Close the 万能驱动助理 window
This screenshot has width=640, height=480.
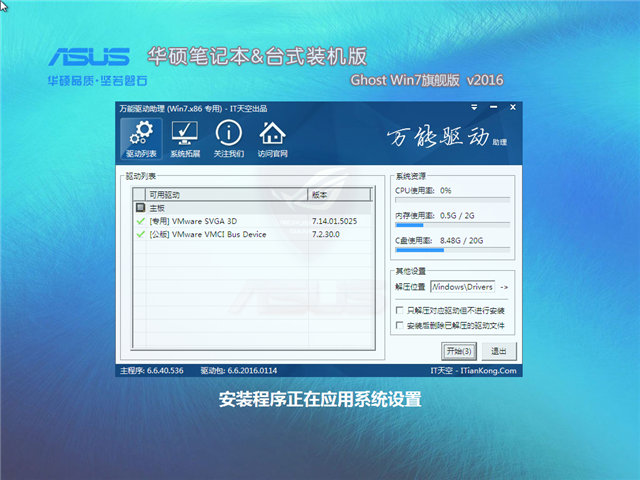point(511,107)
